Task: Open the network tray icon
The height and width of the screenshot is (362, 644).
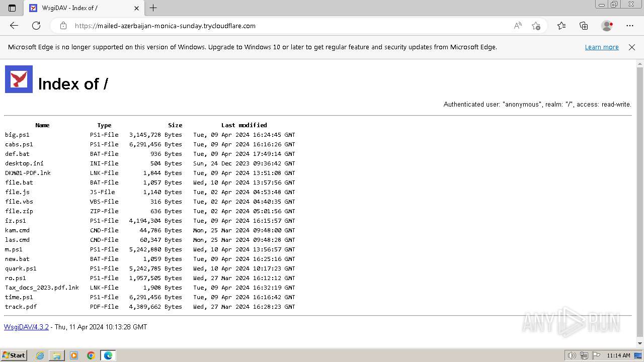Action: point(584,355)
